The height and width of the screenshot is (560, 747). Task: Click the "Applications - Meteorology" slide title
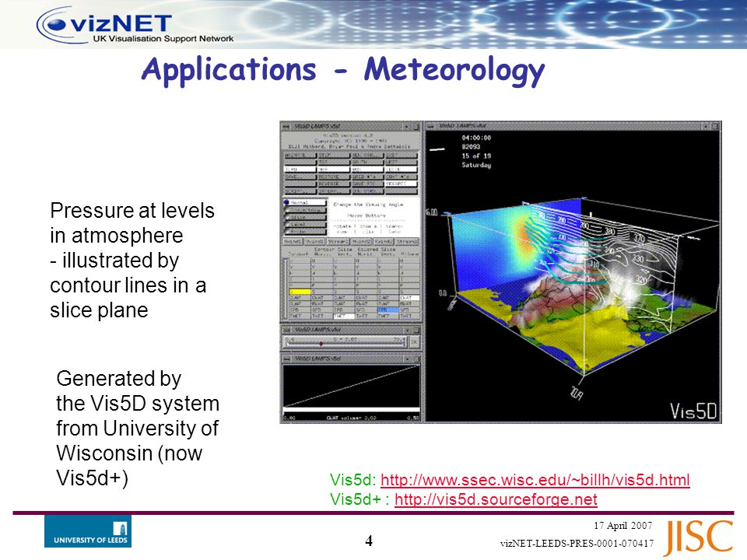coord(343,70)
